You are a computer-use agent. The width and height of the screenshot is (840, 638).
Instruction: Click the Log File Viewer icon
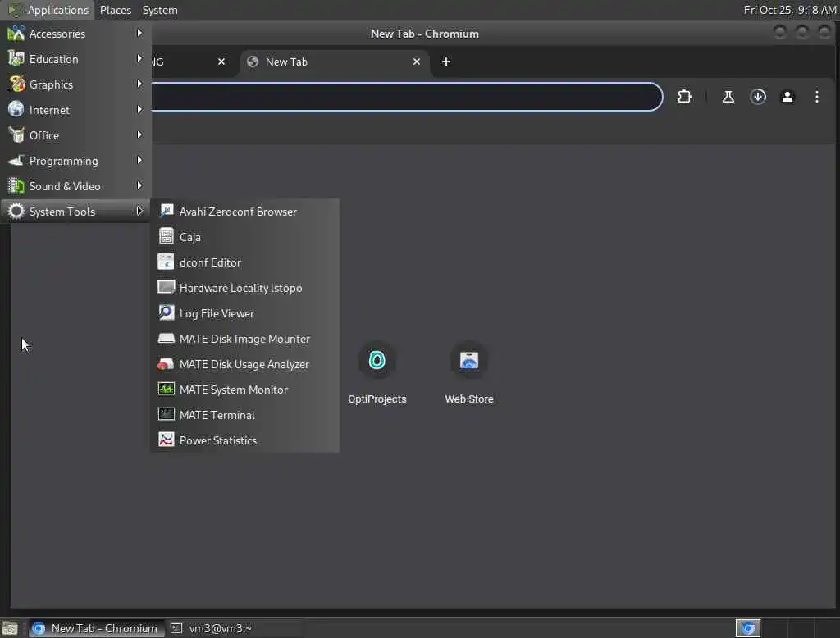166,312
